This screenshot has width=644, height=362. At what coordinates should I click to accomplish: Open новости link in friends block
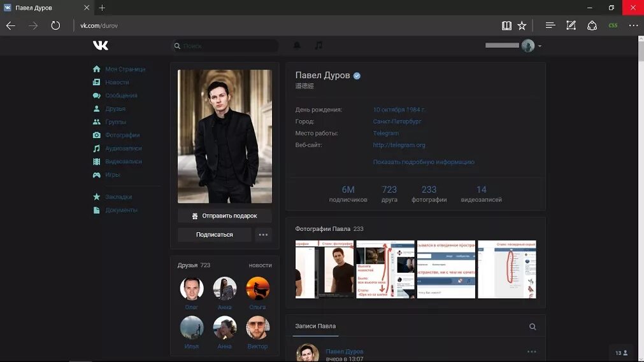click(x=261, y=265)
